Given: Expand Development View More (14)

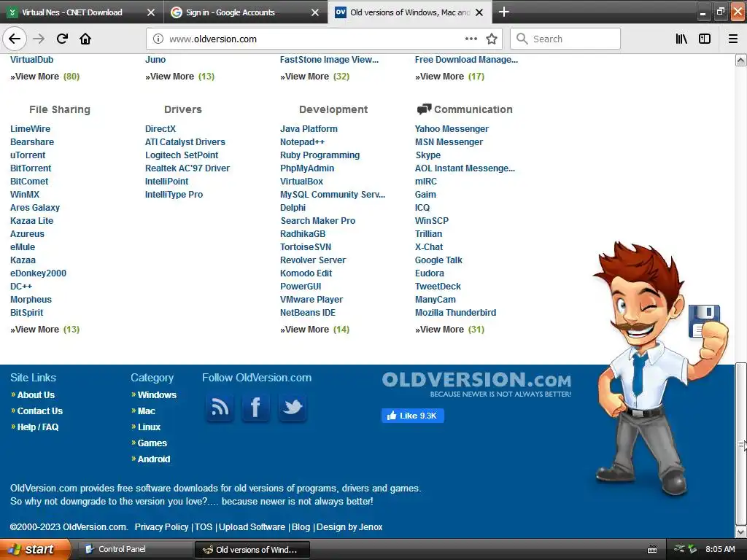Looking at the screenshot, I should click(x=314, y=330).
